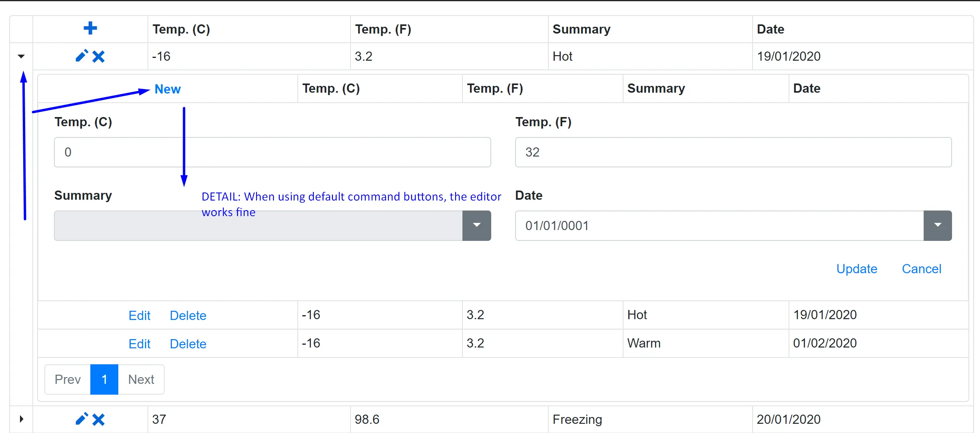Click the blue plus add-row icon
980x433 pixels.
point(90,28)
